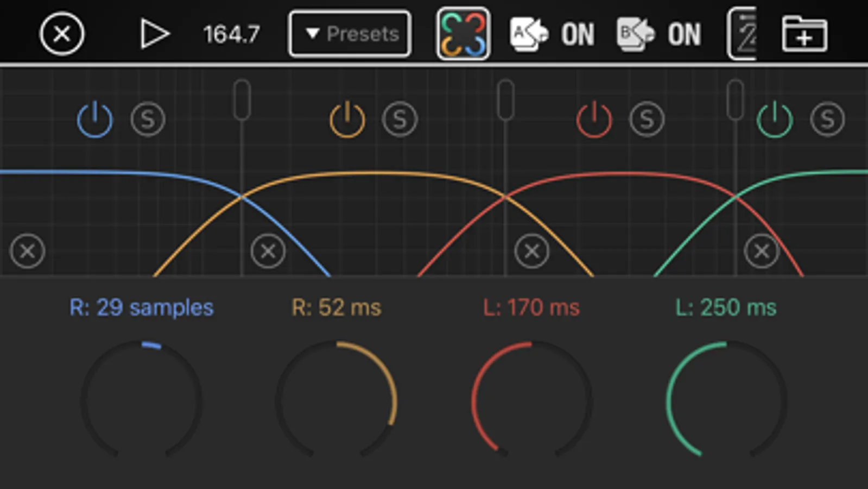Click the 164.7 tempo value
868x489 pixels.
(232, 35)
